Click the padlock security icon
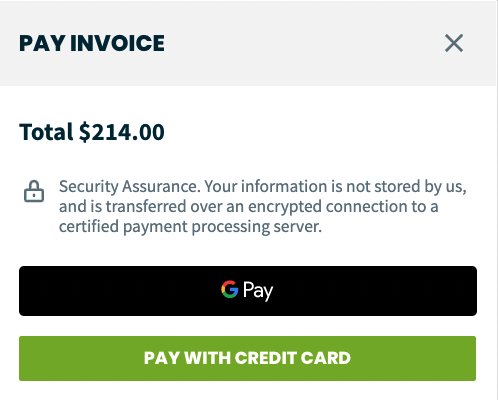 click(x=34, y=191)
